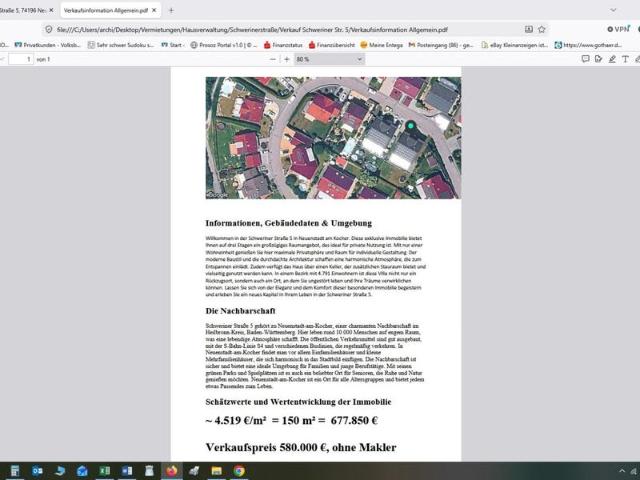
Task: Open Word from the taskbar
Action: [127, 471]
